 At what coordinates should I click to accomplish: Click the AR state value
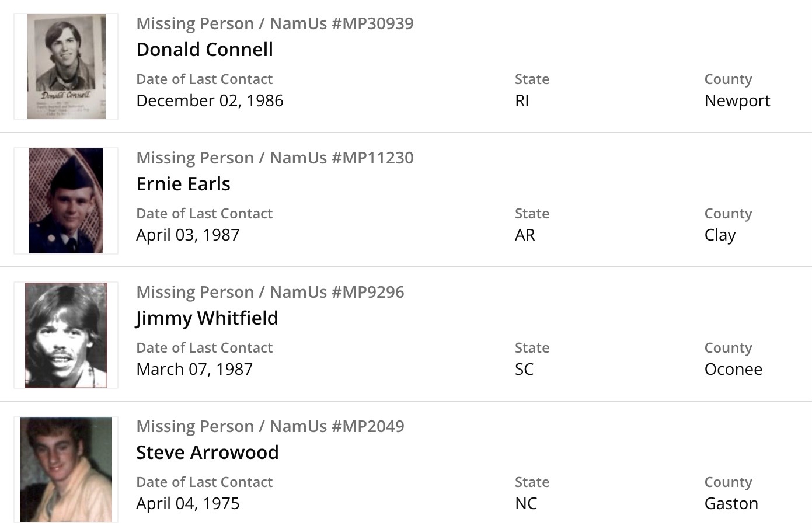(x=525, y=235)
